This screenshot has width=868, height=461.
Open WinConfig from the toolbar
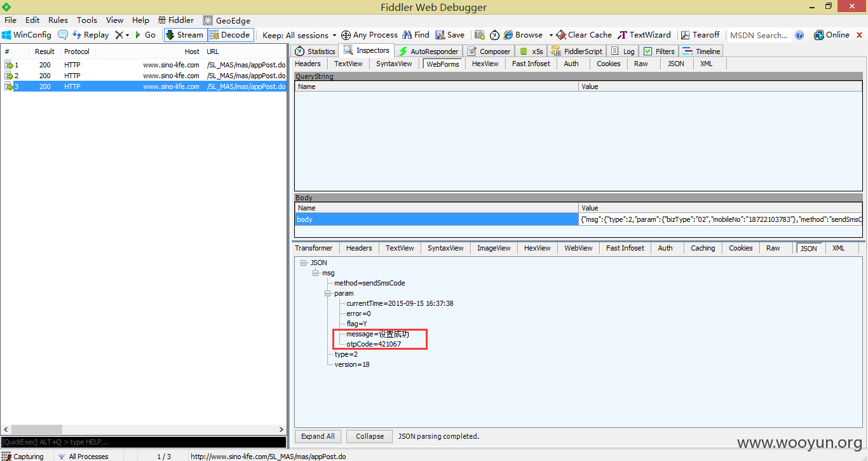tap(27, 35)
